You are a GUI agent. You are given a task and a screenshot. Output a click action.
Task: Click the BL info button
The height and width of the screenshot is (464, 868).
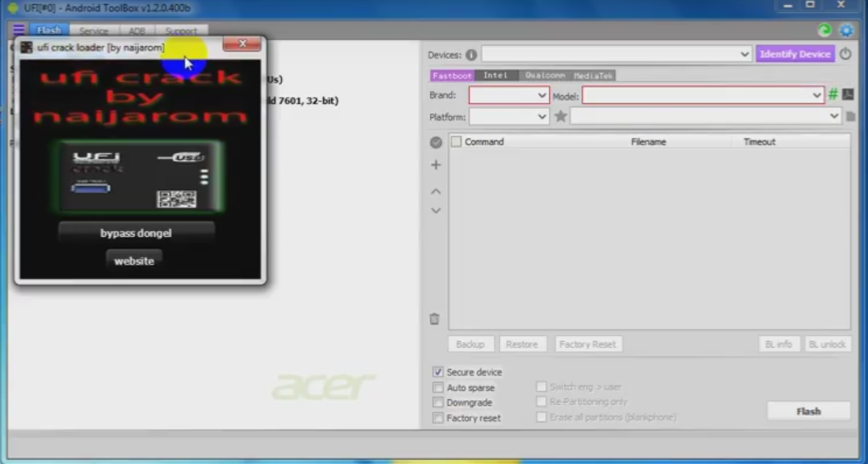coord(779,343)
